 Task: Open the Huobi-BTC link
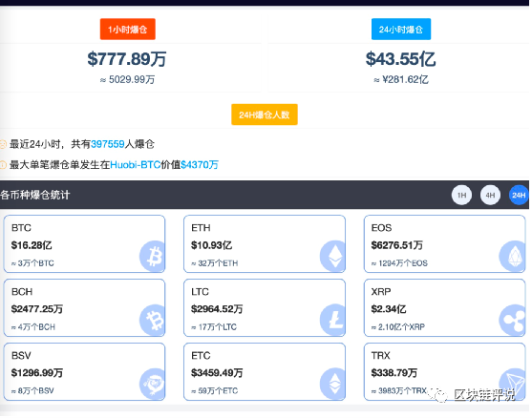tap(136, 165)
